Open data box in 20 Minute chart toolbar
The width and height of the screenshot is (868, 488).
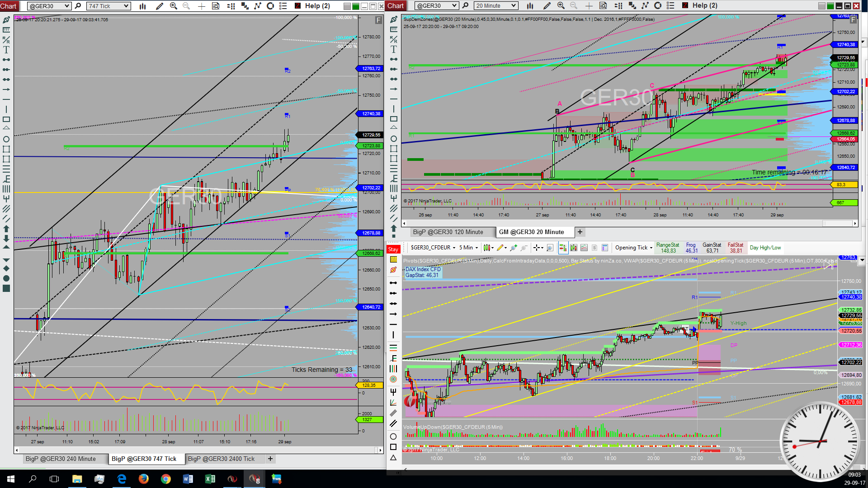(603, 6)
